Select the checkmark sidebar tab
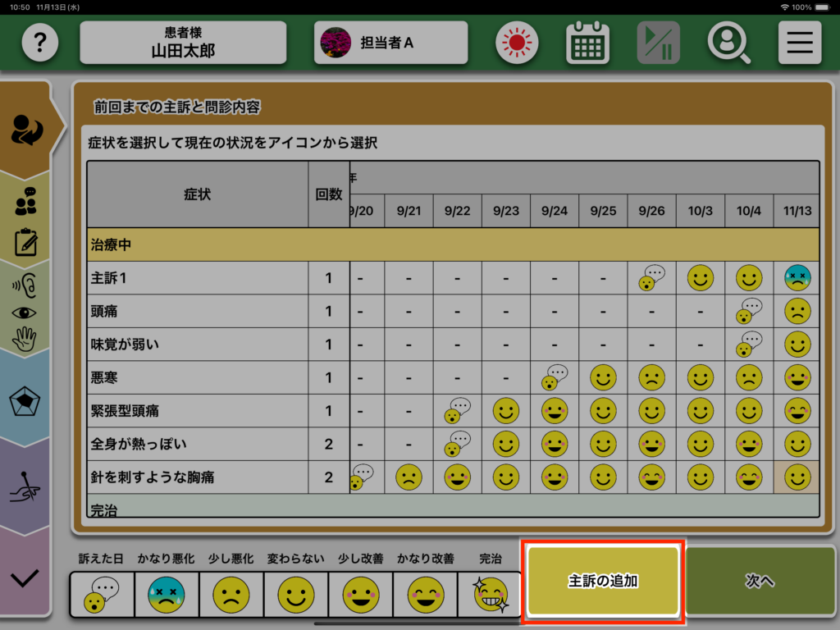Screen dimensions: 840x630 coord(25,577)
